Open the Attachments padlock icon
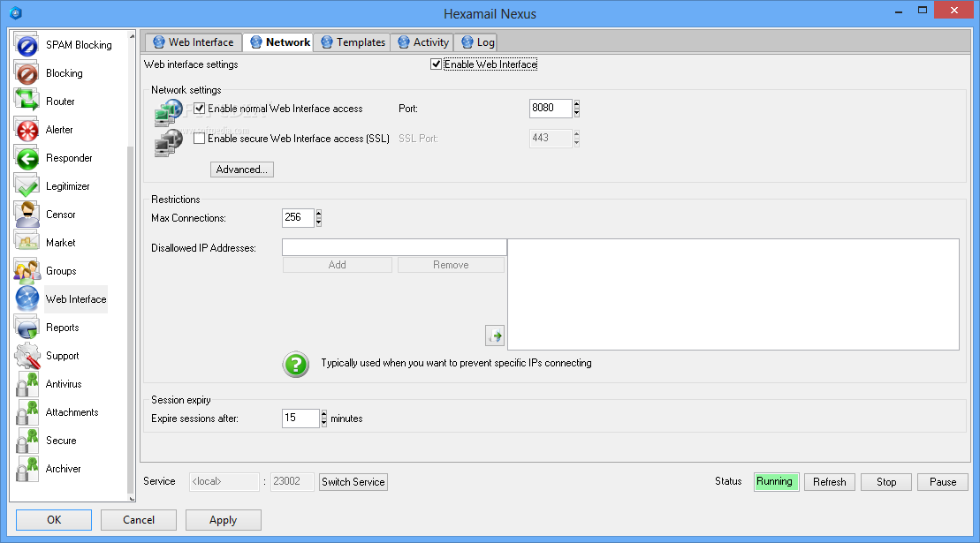 [27, 412]
